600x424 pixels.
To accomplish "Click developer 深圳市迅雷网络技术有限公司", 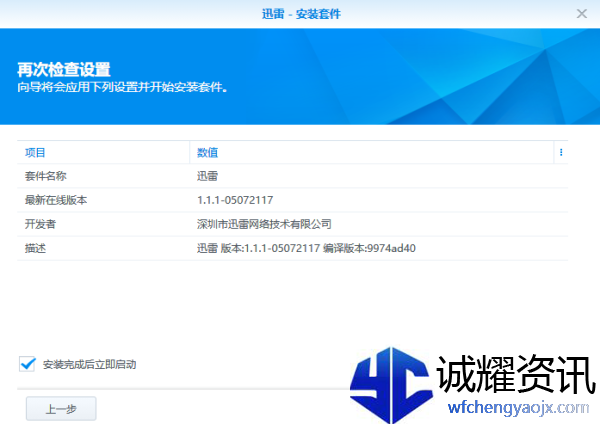I will click(264, 224).
